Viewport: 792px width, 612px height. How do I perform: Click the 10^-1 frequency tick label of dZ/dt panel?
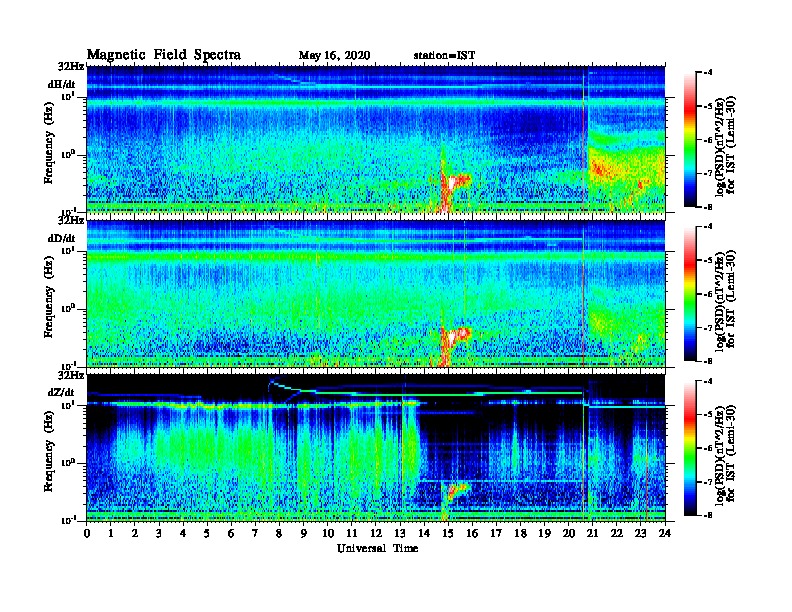[x=67, y=520]
